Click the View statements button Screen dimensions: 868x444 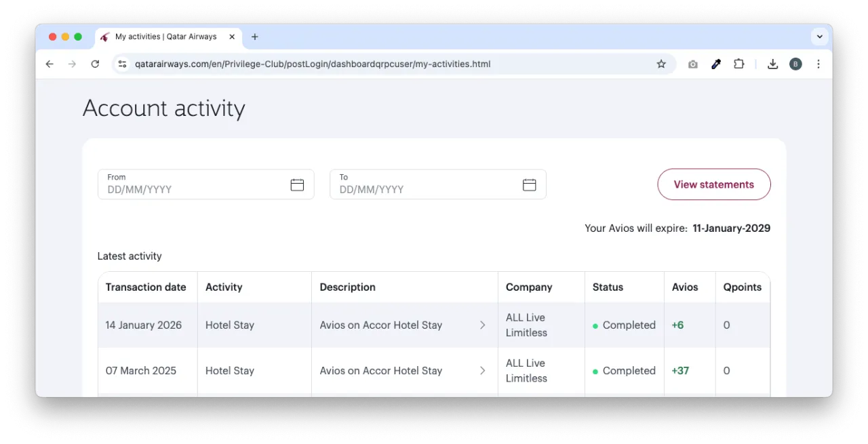(714, 184)
